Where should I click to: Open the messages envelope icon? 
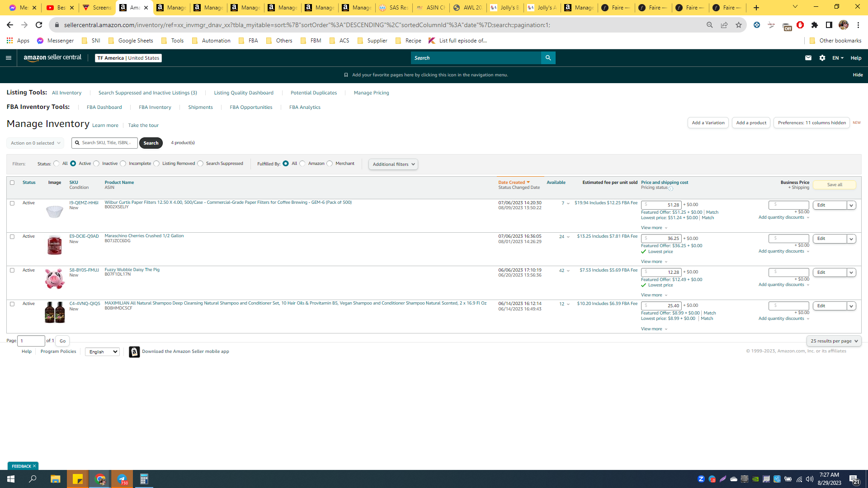click(808, 58)
